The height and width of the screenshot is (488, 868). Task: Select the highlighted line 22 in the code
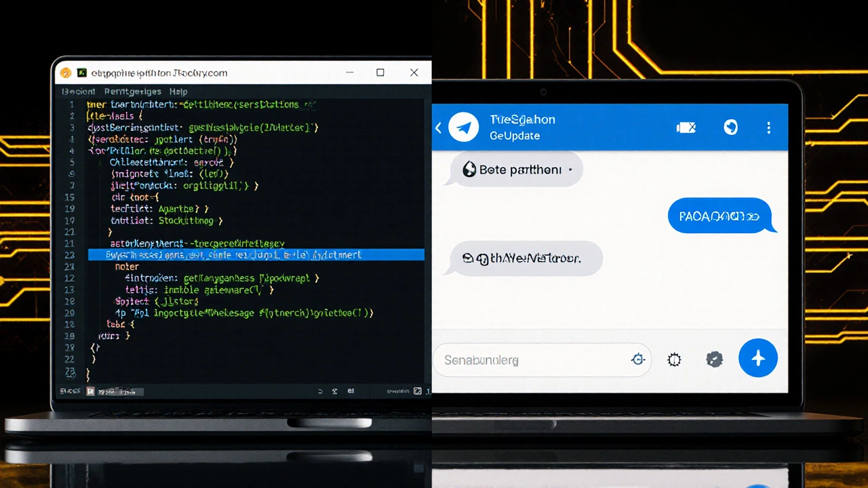click(256, 255)
